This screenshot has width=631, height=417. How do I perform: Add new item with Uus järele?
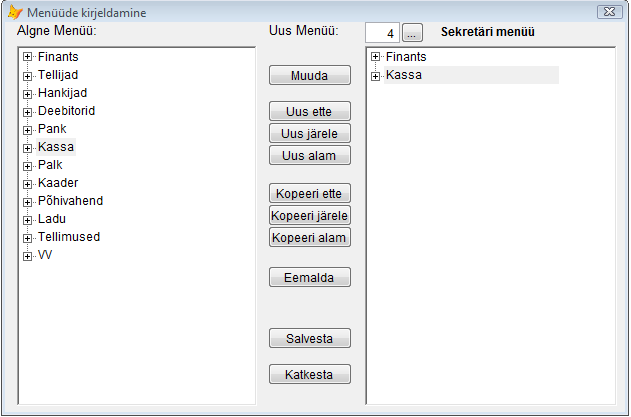click(309, 133)
